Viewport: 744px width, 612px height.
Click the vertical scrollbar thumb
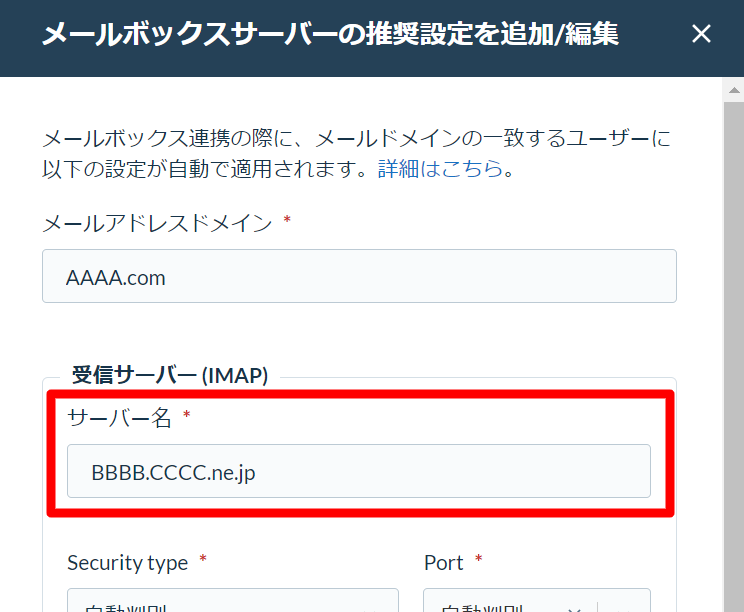pos(734,356)
